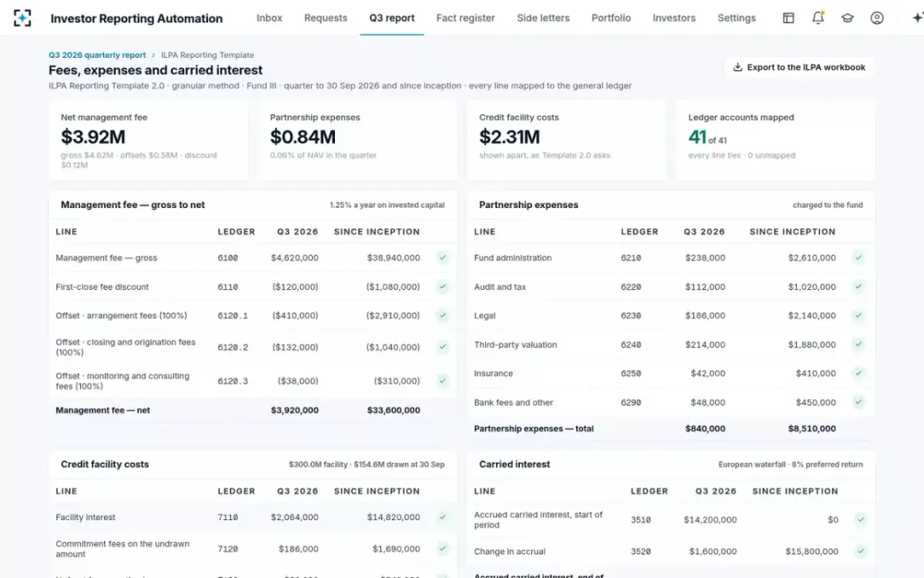Click check icon for Management fee — gross row
924x578 pixels.
[443, 257]
